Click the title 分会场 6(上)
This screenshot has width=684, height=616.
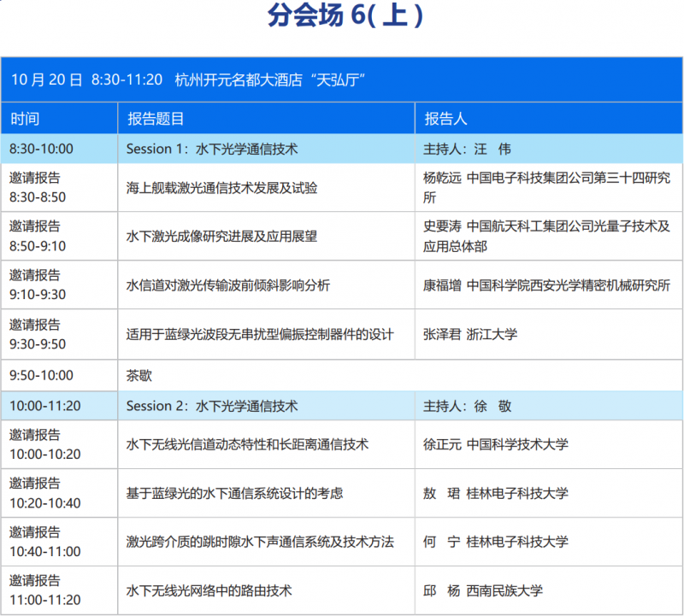point(345,17)
